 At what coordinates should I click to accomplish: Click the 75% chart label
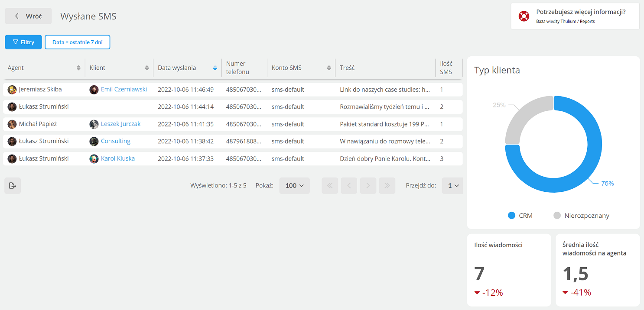(608, 184)
